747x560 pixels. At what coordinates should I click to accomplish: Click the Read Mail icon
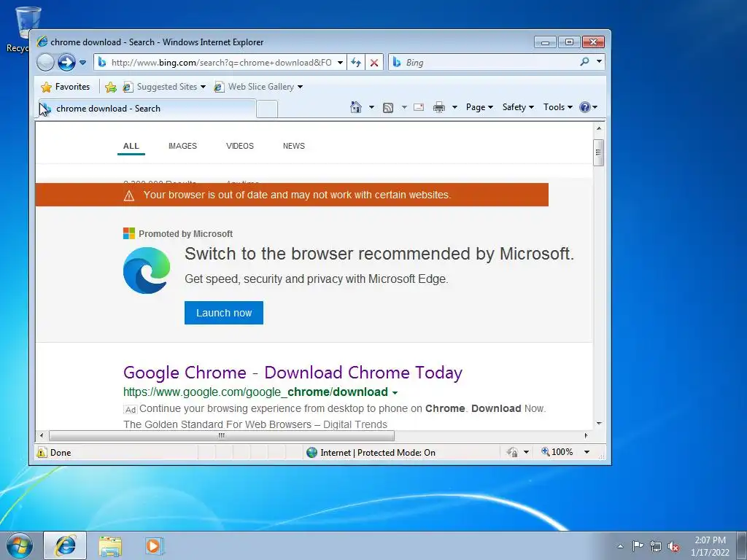419,107
